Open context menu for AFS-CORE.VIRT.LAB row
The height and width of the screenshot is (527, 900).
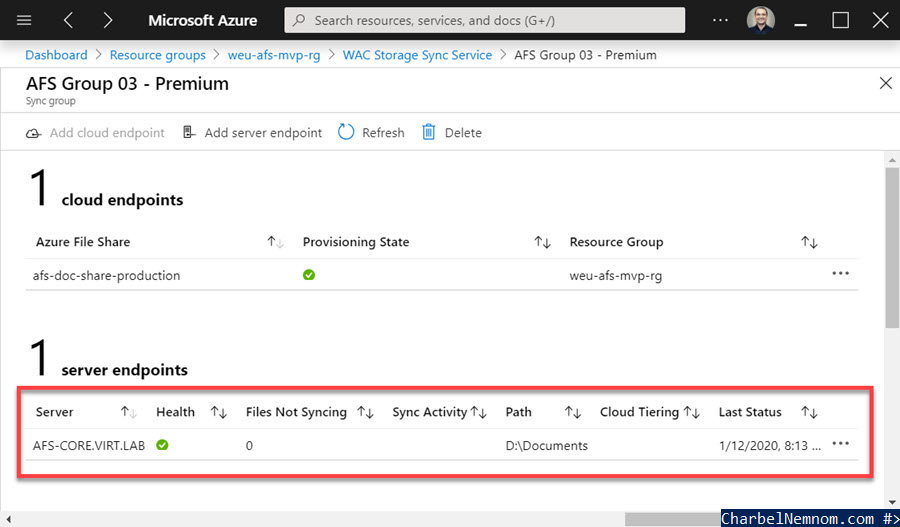840,444
